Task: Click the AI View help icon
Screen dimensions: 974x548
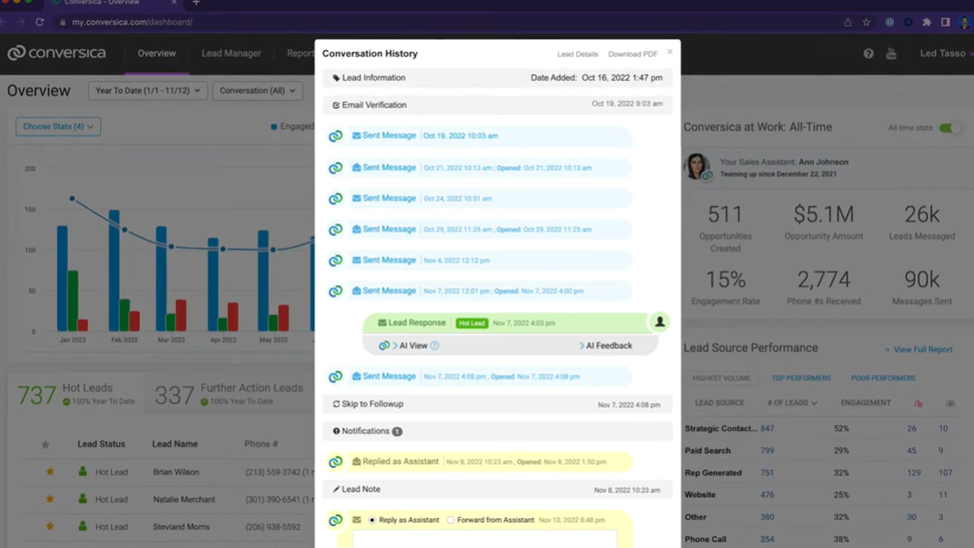Action: coord(435,345)
